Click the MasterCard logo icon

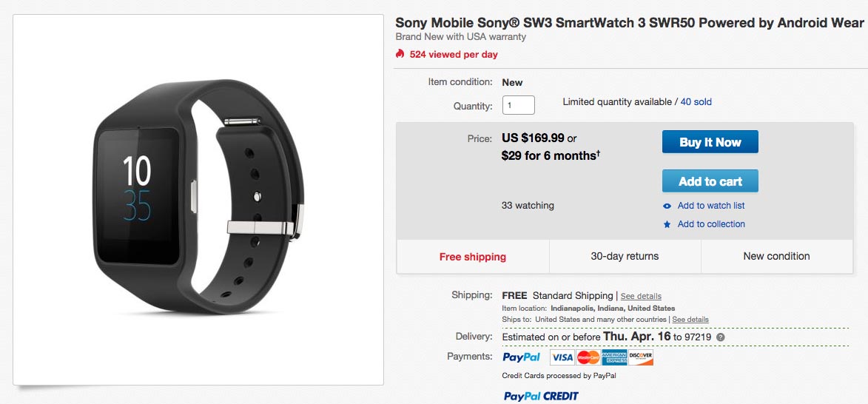click(588, 358)
